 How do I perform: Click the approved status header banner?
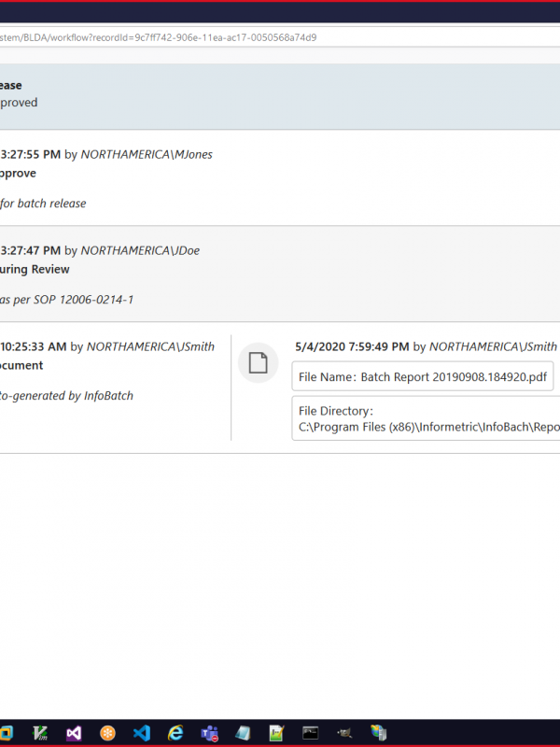coord(280,96)
